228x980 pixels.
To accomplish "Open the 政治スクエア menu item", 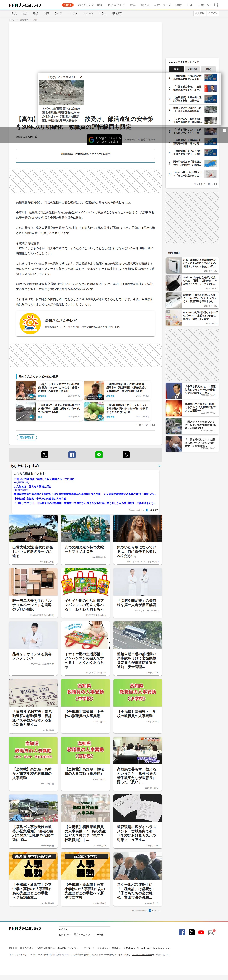I will [x=116, y=5].
